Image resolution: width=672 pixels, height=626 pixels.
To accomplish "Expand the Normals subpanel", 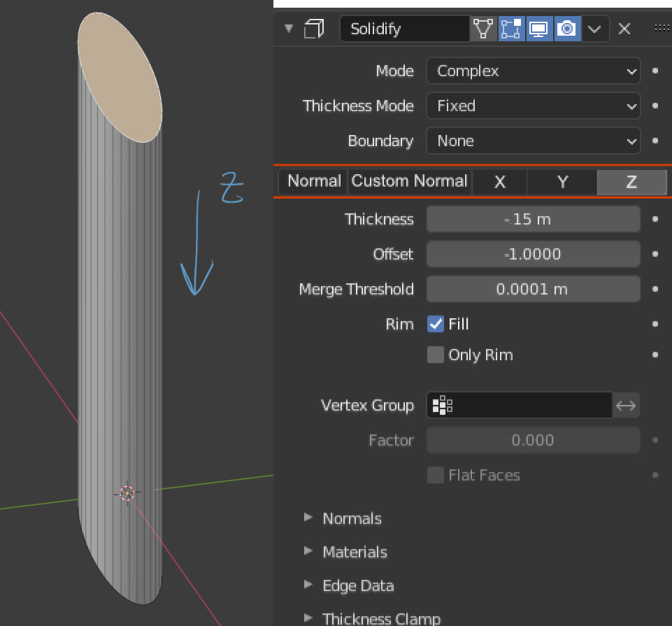I will coord(308,518).
